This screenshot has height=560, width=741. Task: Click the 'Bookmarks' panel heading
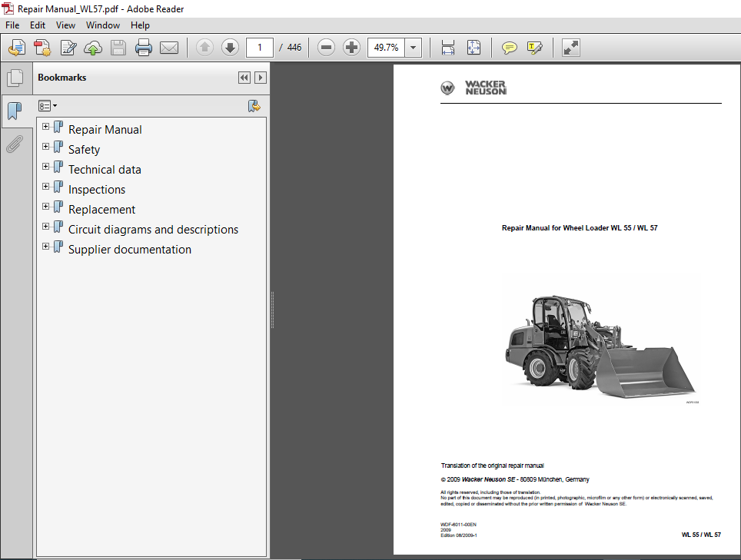point(62,78)
